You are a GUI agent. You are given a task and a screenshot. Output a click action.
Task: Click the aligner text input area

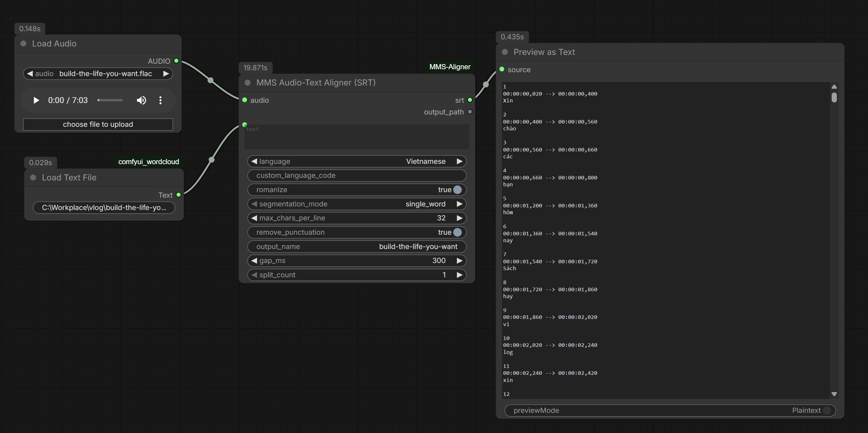point(357,137)
